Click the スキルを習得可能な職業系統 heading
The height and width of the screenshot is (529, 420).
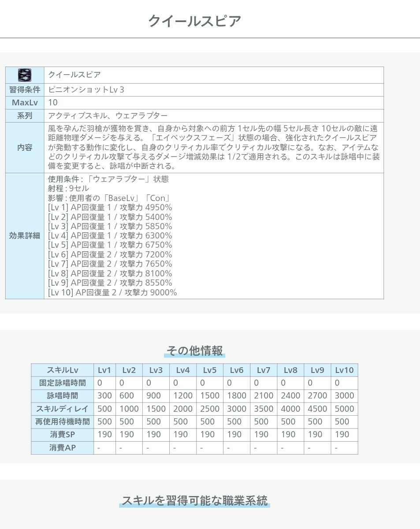coord(194,501)
